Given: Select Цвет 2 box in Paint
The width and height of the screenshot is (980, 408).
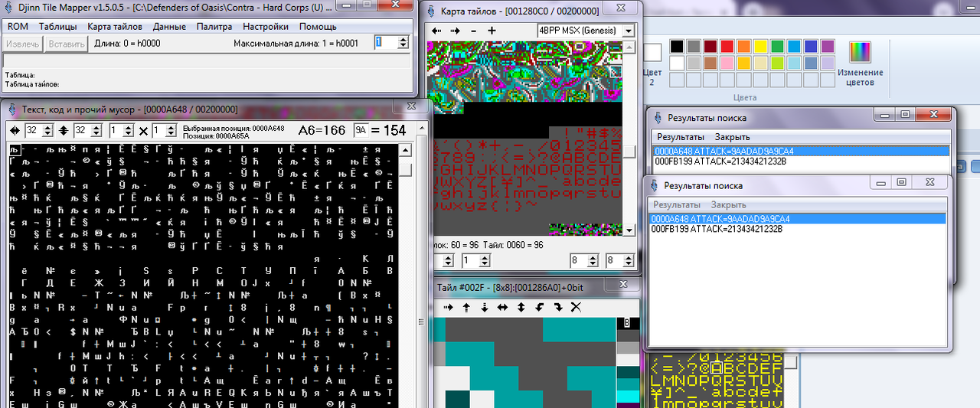Looking at the screenshot, I should [x=652, y=64].
